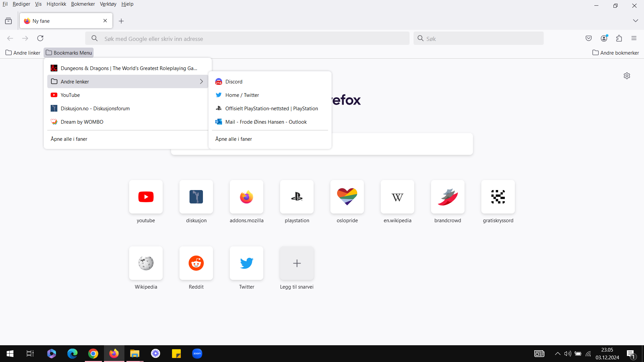Open the Extensions puzzle icon
644x362 pixels.
619,38
